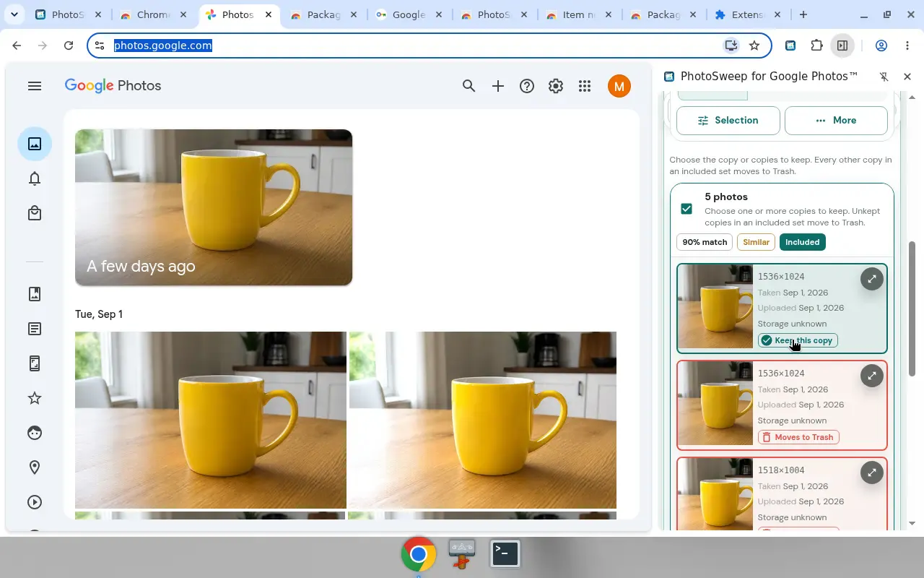
Task: Open the A few days ago memory card
Action: (x=214, y=207)
